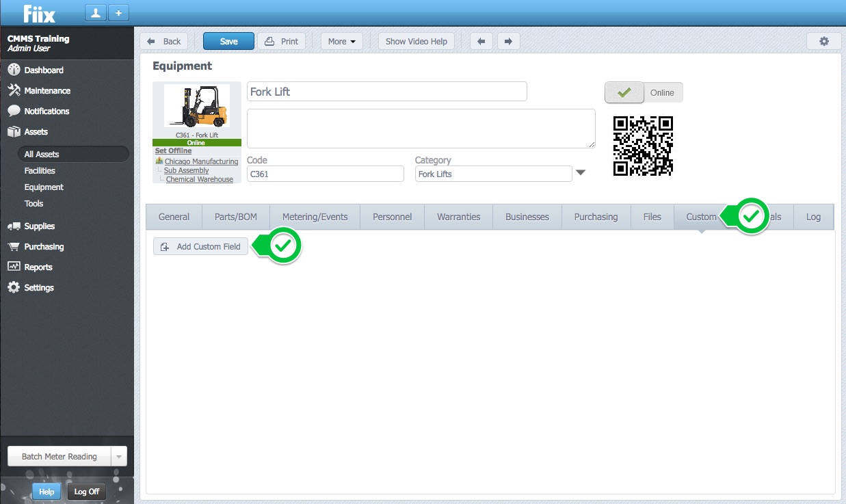
Task: Expand the Category dropdown arrow
Action: pos(581,173)
